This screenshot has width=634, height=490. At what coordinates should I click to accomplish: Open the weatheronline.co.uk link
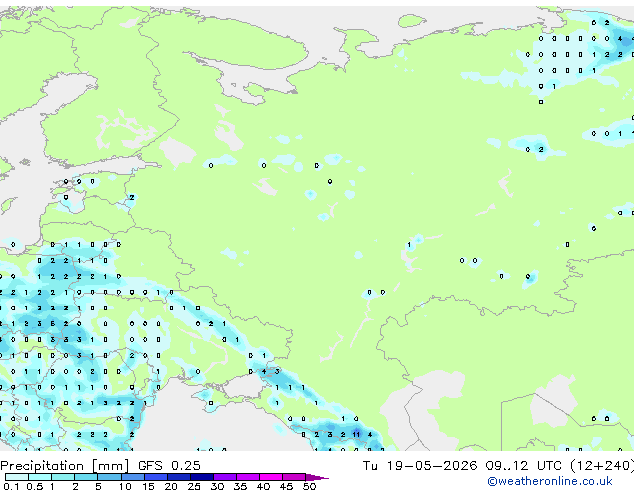click(x=549, y=481)
